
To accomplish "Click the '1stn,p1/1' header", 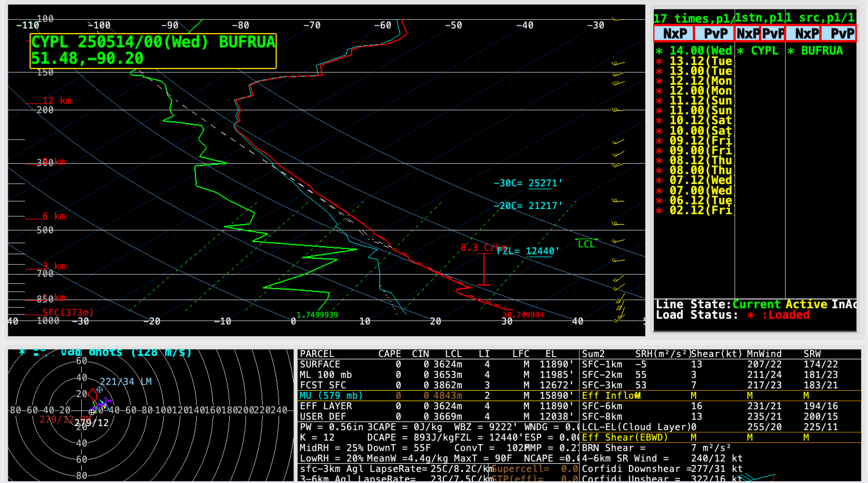I will click(x=760, y=18).
